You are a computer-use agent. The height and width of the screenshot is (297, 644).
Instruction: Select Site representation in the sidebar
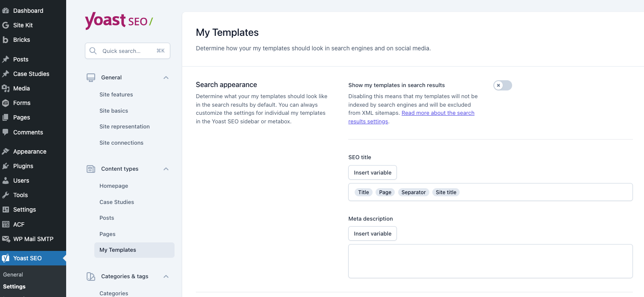pos(125,127)
